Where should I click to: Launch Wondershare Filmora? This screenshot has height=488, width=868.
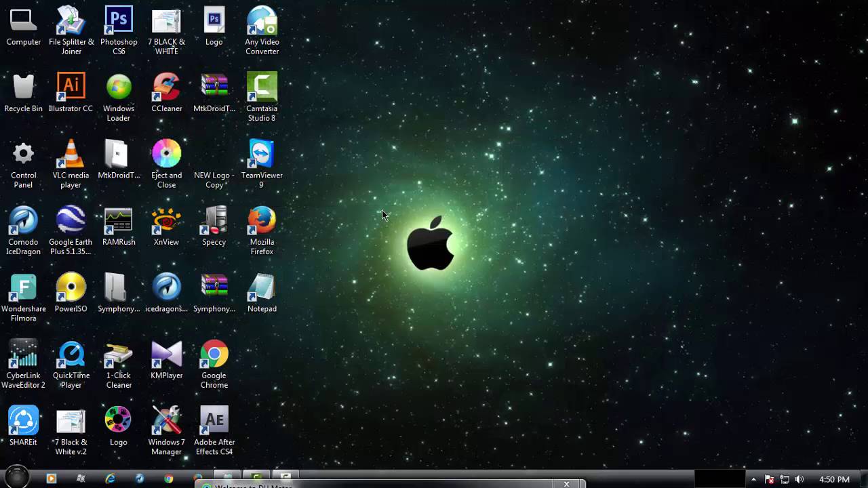(24, 298)
